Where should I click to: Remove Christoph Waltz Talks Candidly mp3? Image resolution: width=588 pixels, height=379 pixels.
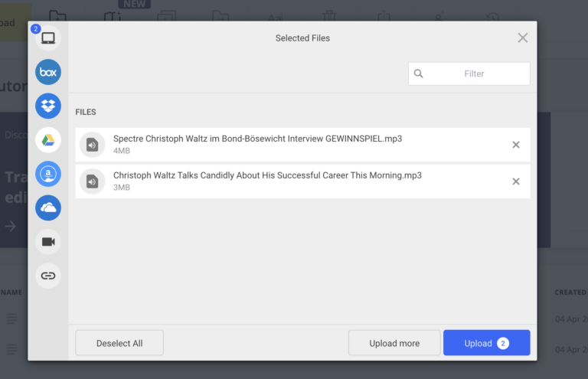pyautogui.click(x=515, y=181)
